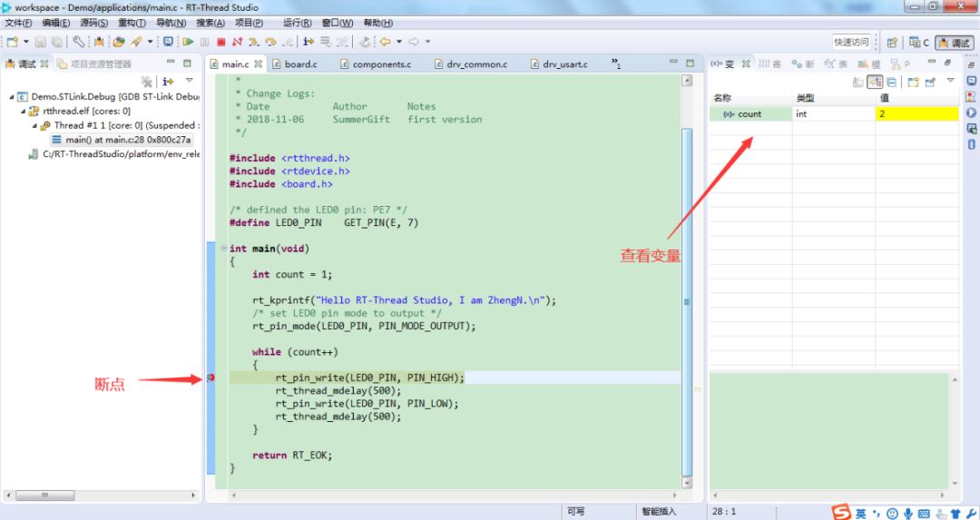Click the 快速访问 quick access field
This screenshot has width=980, height=520.
click(x=851, y=42)
